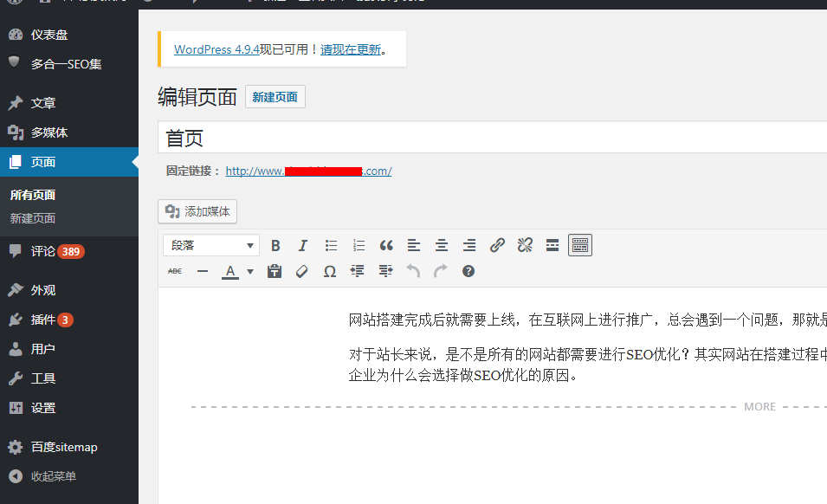Insert the Read More tag

point(552,245)
